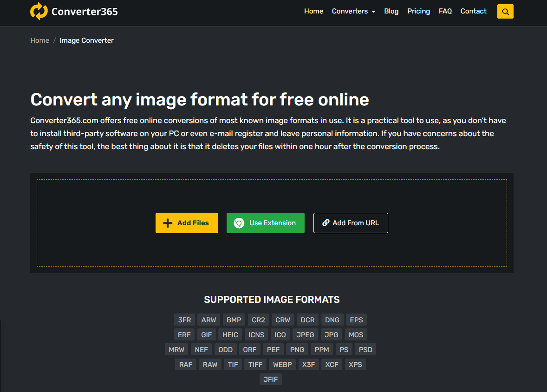Open the Blog page
This screenshot has height=392, width=547.
coord(391,11)
